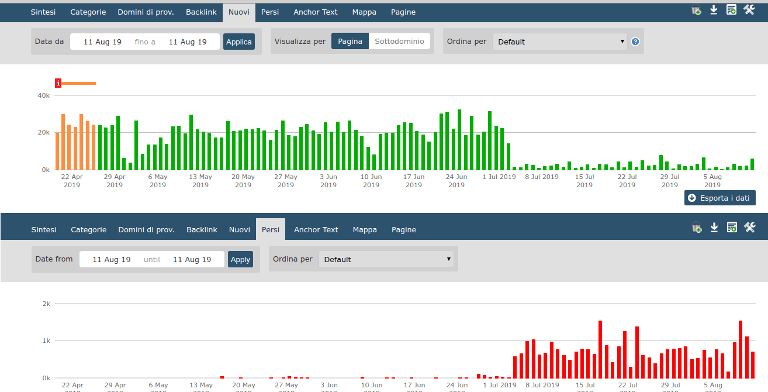Select Pagina under Visualizza per
The width and height of the screenshot is (768, 392).
350,42
